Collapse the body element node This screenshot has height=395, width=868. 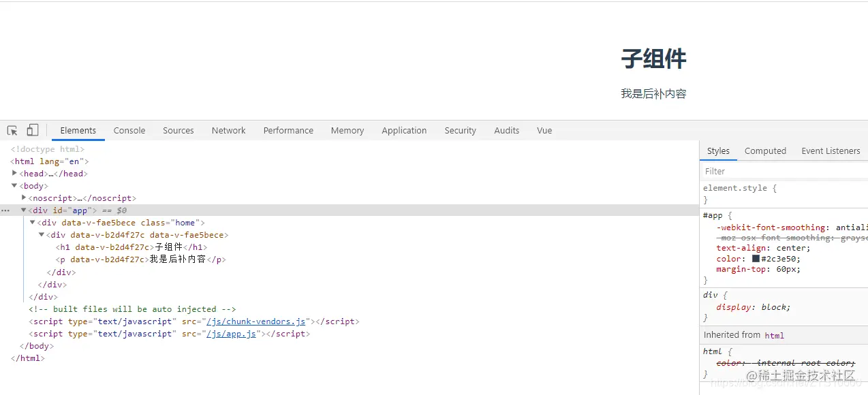(x=15, y=185)
